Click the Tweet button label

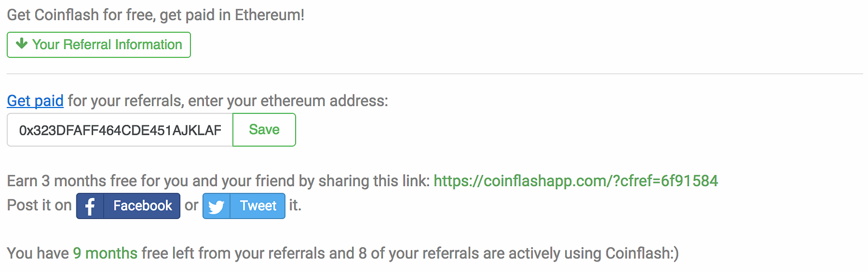258,206
